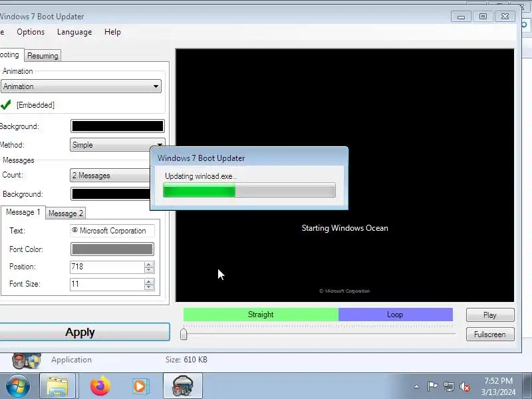Decrease Position using the down arrow

[149, 270]
